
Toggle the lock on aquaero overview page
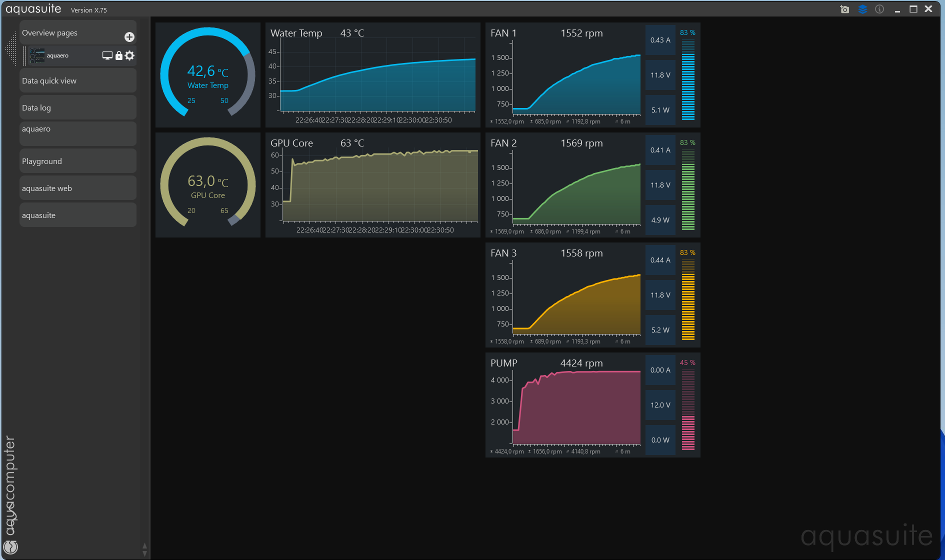(119, 55)
